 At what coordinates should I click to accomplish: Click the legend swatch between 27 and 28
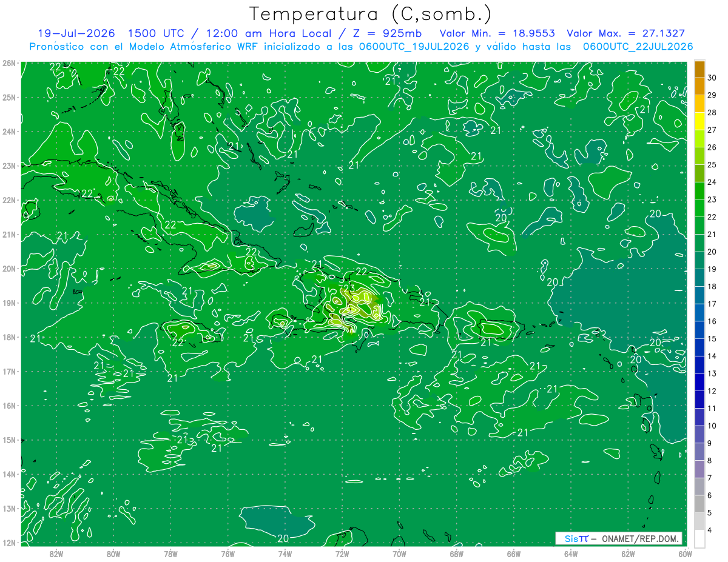(x=699, y=121)
